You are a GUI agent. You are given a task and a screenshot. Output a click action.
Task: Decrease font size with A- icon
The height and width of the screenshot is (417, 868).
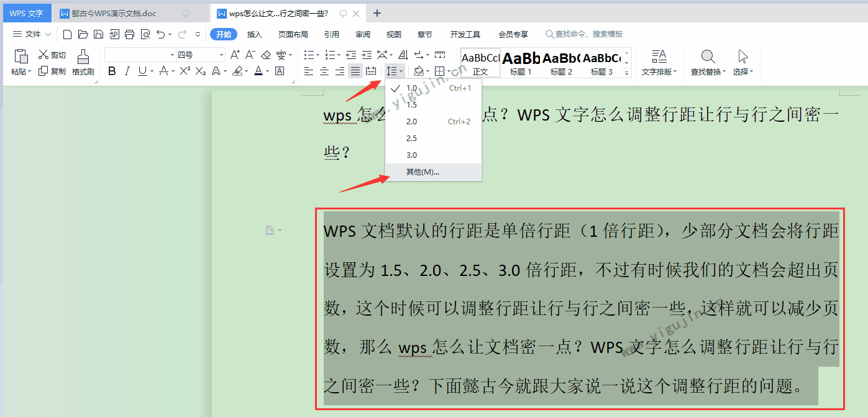click(250, 55)
